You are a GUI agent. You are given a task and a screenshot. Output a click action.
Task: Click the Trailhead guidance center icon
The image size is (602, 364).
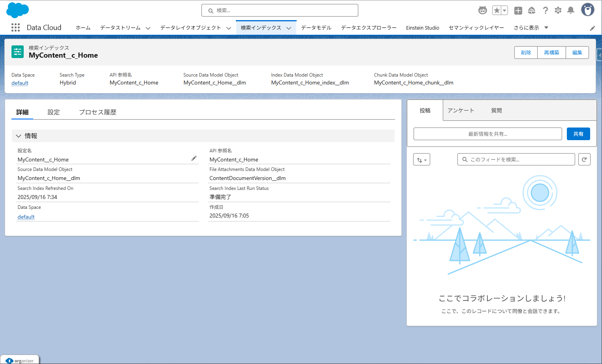(532, 11)
